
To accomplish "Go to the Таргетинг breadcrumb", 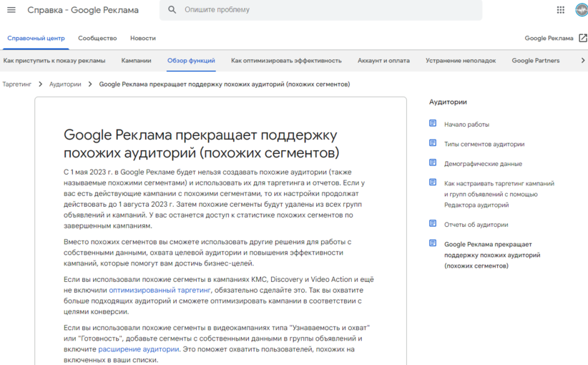I will 17,84.
